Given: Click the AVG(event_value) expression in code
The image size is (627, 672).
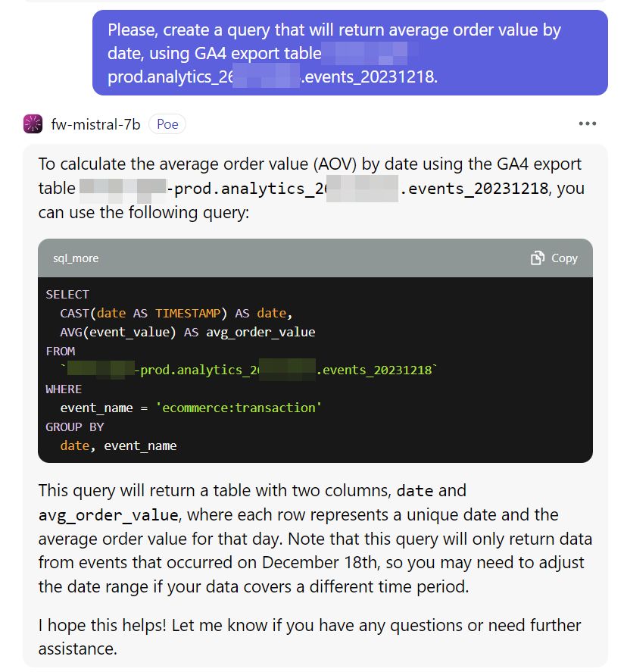Looking at the screenshot, I should tap(118, 332).
